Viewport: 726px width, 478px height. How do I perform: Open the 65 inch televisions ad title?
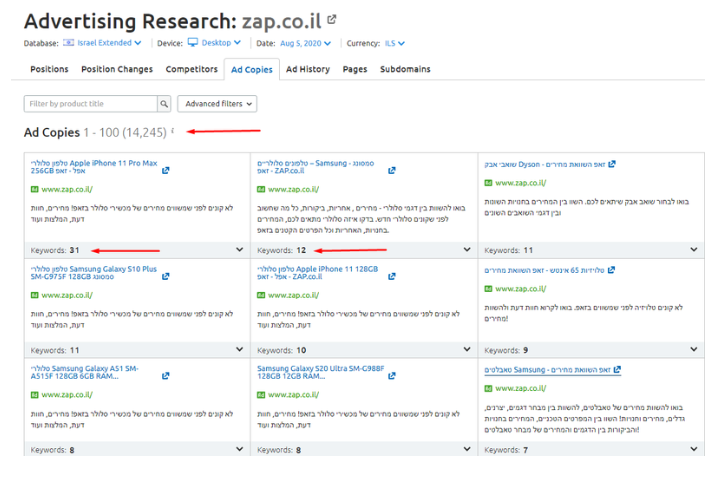544,270
